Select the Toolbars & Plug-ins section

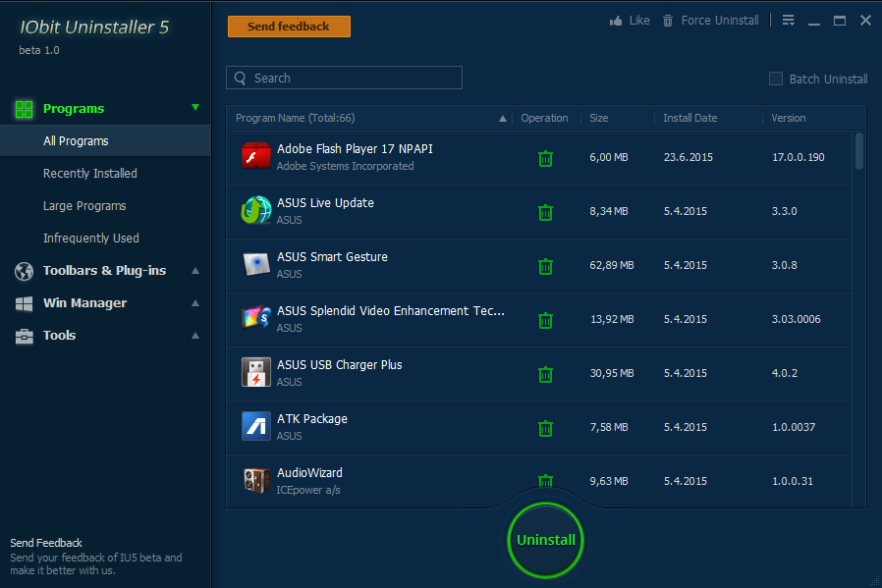(105, 270)
